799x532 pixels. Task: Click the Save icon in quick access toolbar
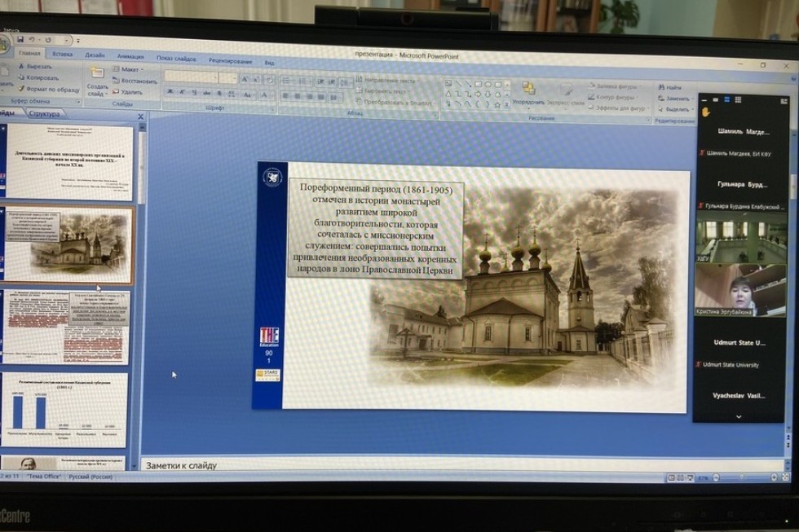(x=20, y=38)
